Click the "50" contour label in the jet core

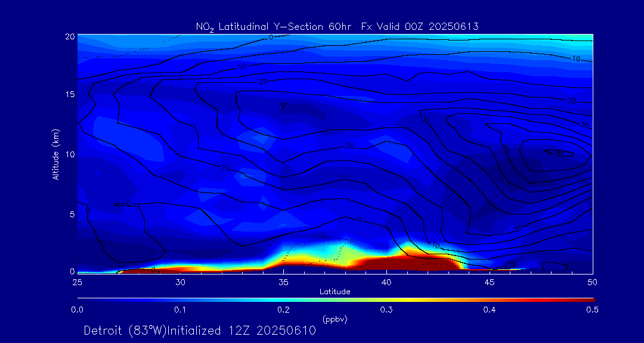[561, 154]
